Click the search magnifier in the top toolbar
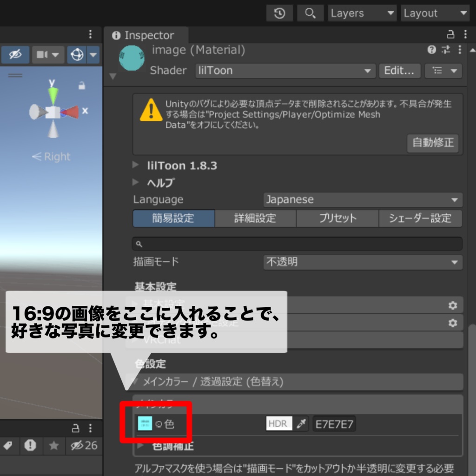Image resolution: width=476 pixels, height=476 pixels. coord(310,13)
